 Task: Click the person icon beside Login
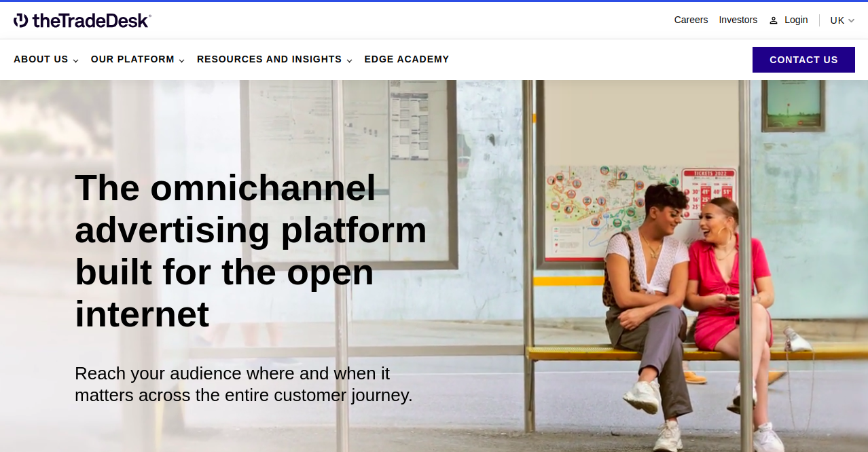tap(772, 20)
